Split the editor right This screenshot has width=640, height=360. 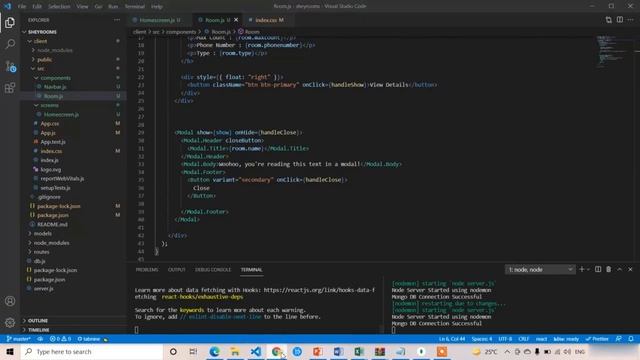(620, 20)
